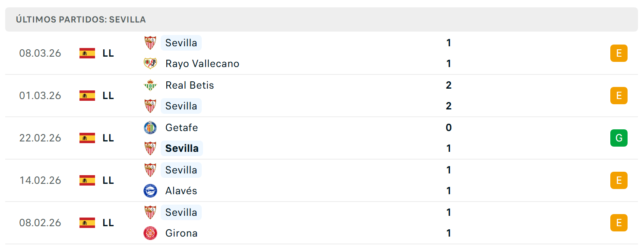Open the Girona team link
Viewport: 644px width, 250px height.
pos(181,233)
